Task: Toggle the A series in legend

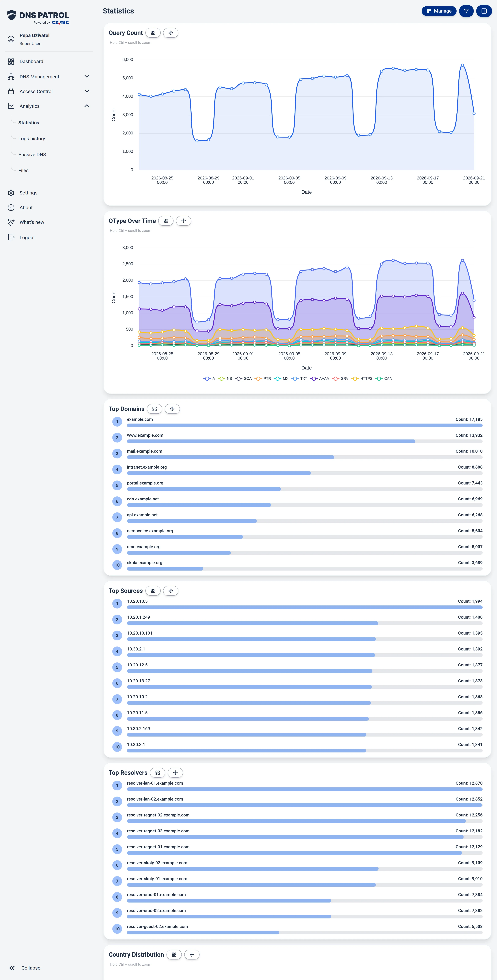Action: coord(209,379)
